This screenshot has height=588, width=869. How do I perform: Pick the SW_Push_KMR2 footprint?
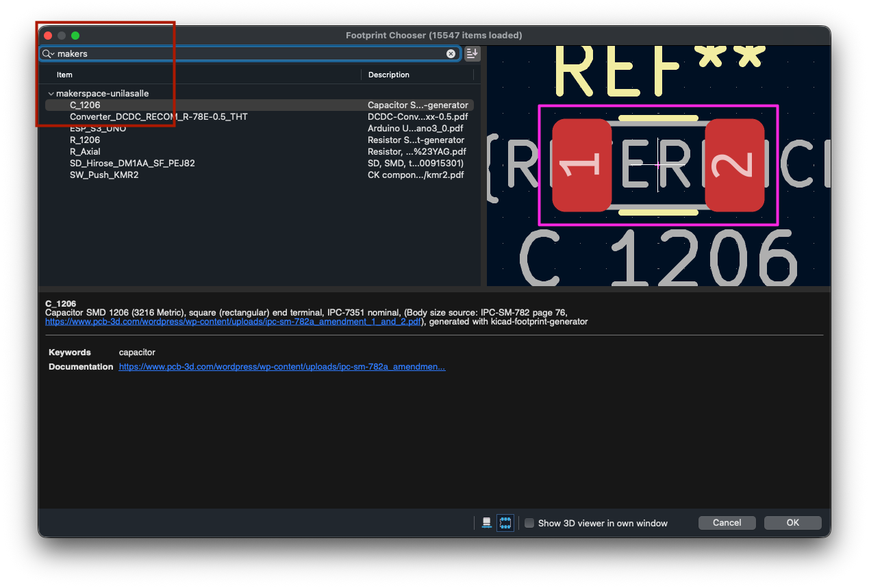[x=104, y=175]
